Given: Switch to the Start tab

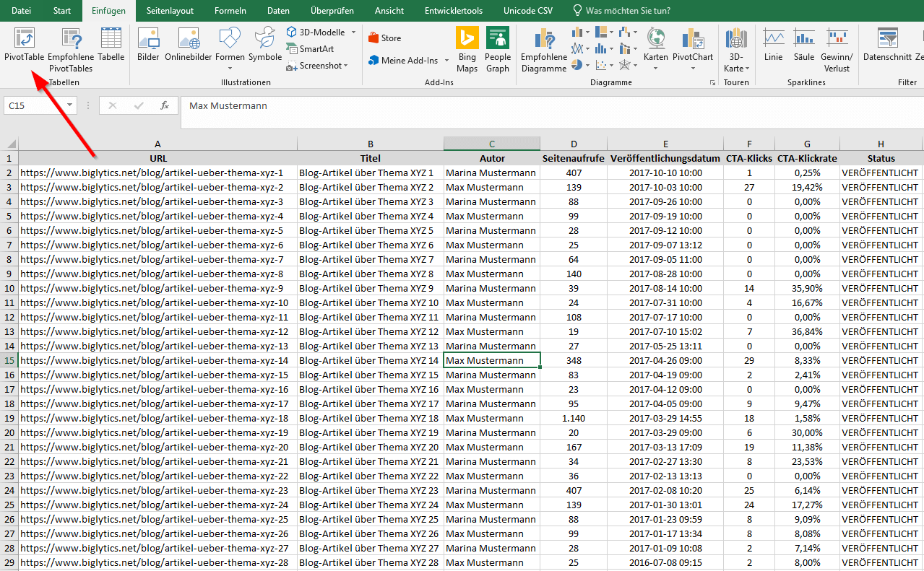Looking at the screenshot, I should 62,11.
